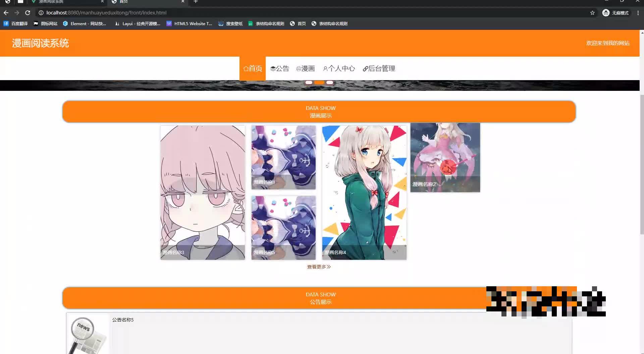Select the 首页 navigation menu item
644x354 pixels.
point(253,68)
